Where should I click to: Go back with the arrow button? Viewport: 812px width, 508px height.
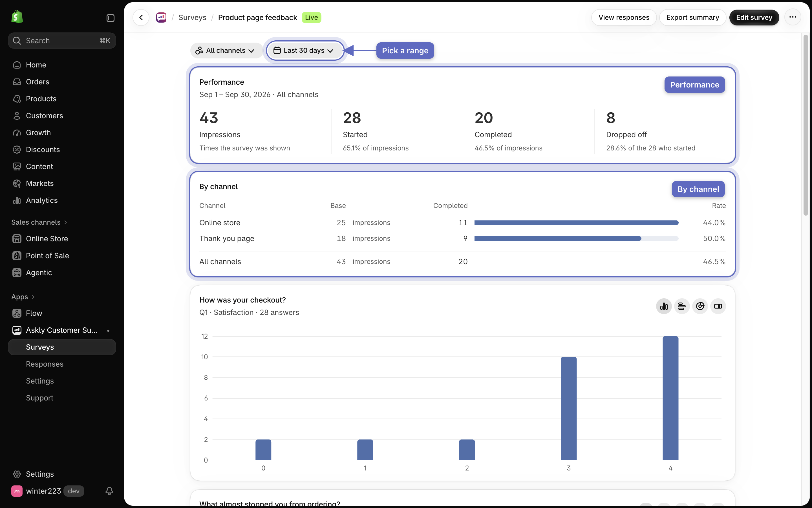pyautogui.click(x=141, y=17)
